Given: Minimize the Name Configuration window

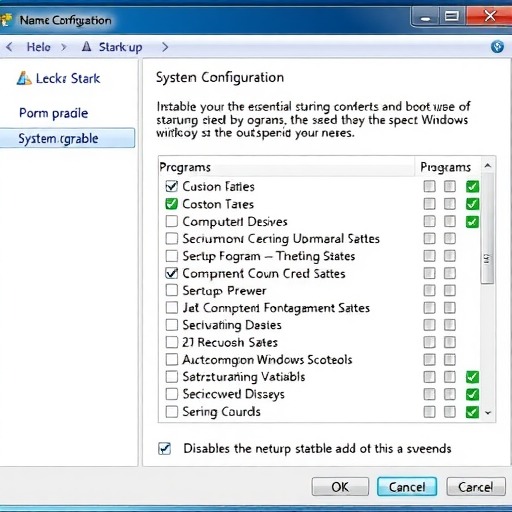Looking at the screenshot, I should pyautogui.click(x=425, y=17).
